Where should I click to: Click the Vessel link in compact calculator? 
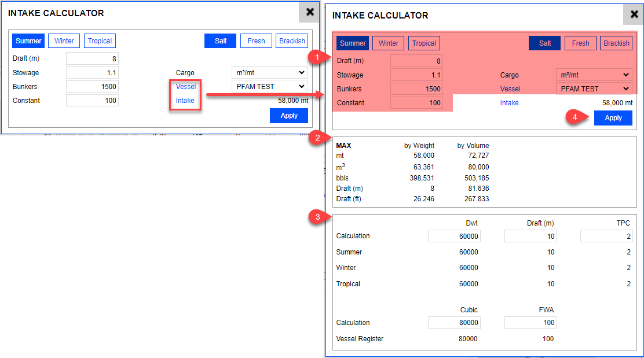[x=186, y=87]
